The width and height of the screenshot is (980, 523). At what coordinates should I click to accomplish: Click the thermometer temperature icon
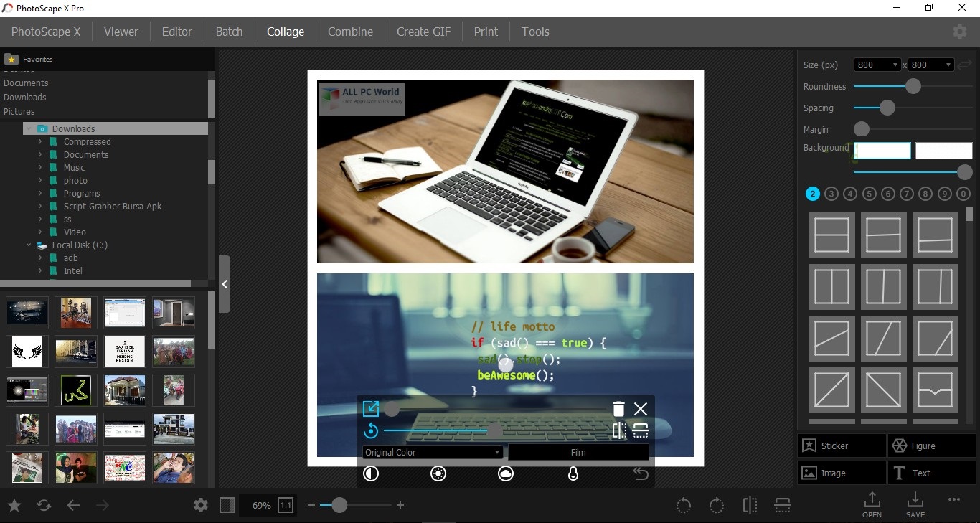coord(573,473)
